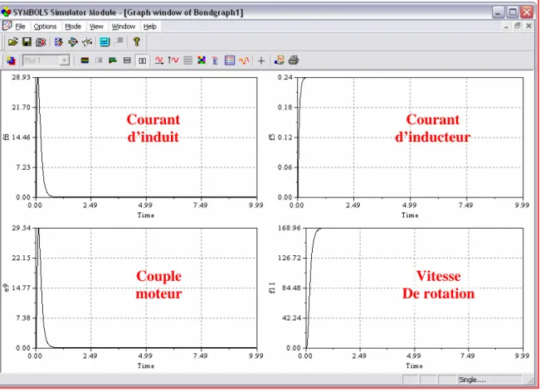Click the text label E icon

pyautogui.click(x=215, y=61)
